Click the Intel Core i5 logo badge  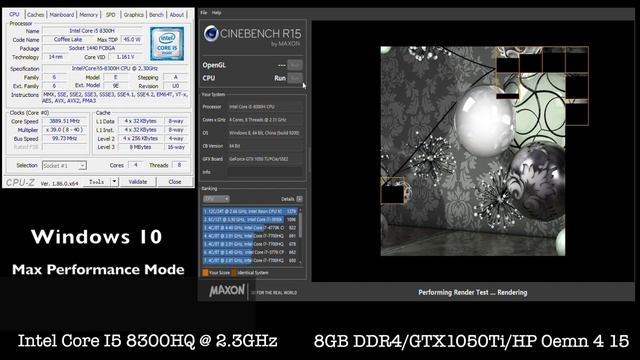click(x=167, y=44)
